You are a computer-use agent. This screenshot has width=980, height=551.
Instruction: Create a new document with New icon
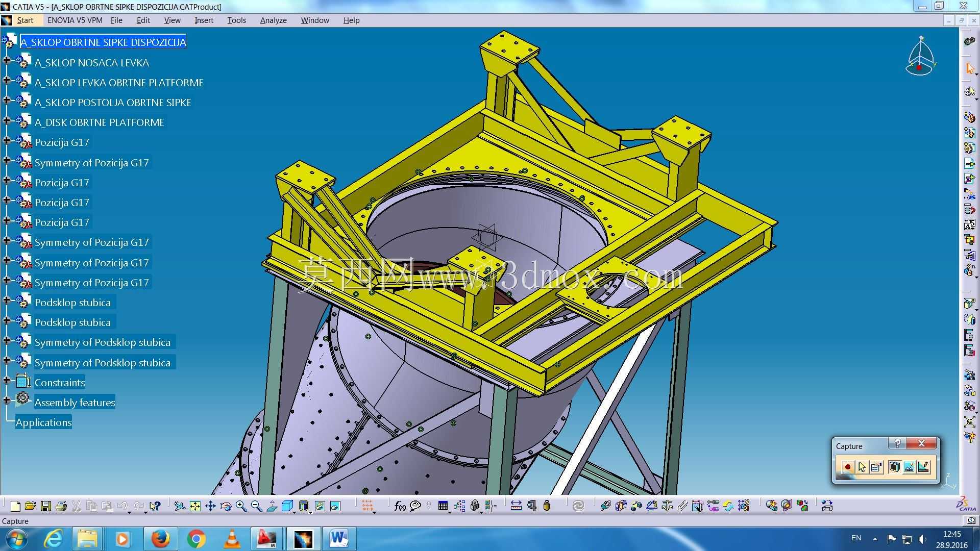tap(15, 506)
